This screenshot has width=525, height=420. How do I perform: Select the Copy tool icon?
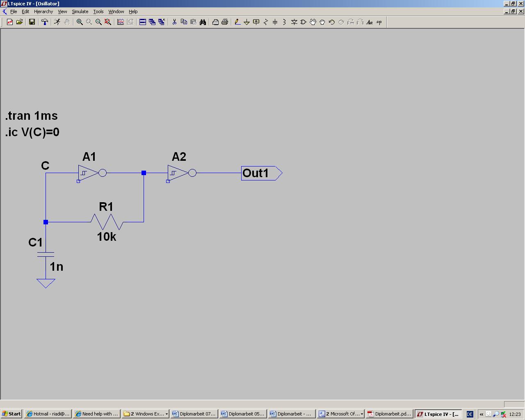[x=184, y=22]
